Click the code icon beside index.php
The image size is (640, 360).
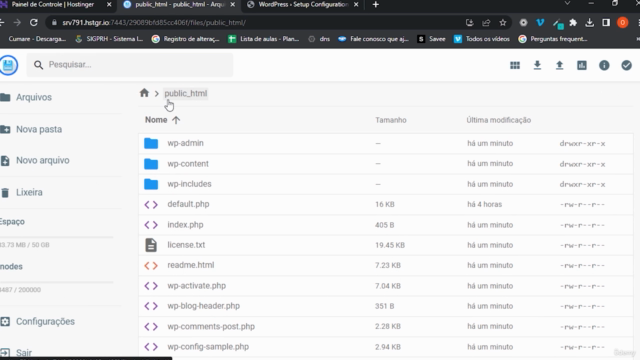tap(151, 225)
